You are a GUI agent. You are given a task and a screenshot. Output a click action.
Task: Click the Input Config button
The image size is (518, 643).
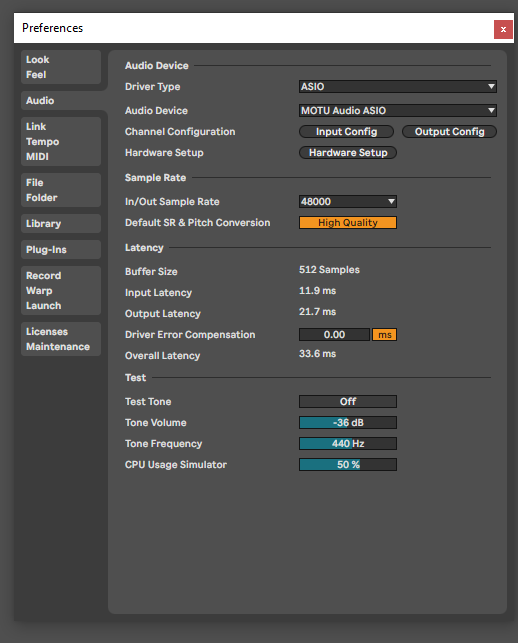click(x=346, y=132)
